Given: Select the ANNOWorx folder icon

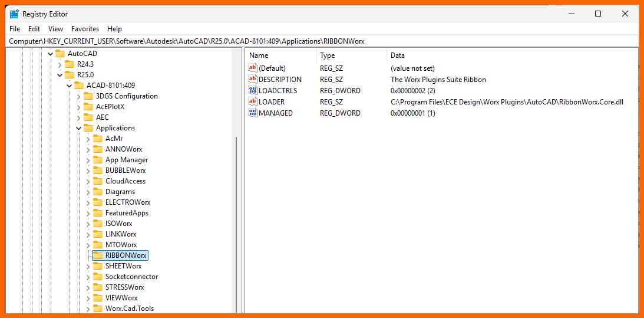Looking at the screenshot, I should click(x=98, y=149).
